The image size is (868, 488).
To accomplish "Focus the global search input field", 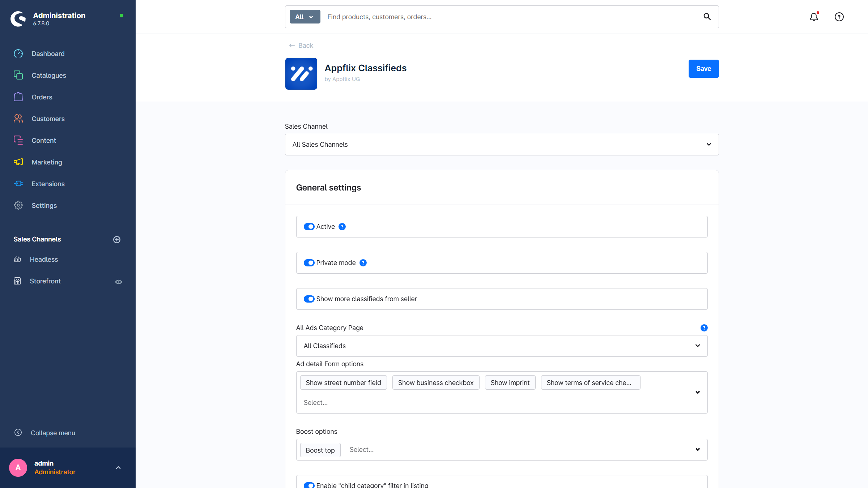I will [506, 17].
